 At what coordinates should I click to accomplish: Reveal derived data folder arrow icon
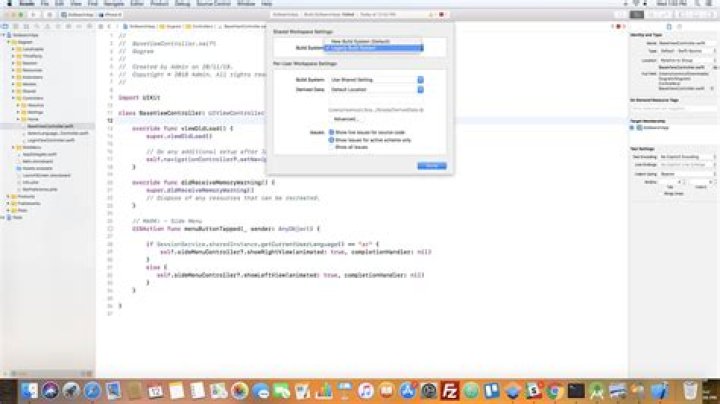422,110
